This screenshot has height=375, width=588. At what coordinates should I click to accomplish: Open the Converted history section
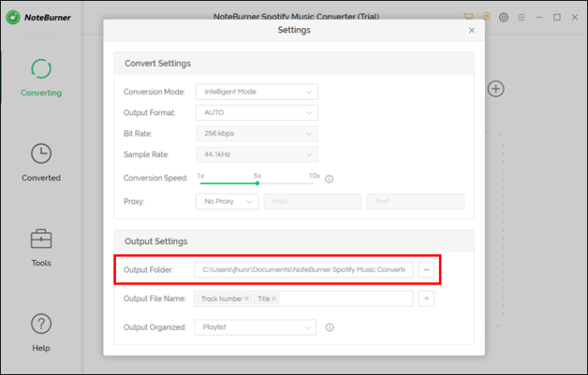[x=41, y=163]
